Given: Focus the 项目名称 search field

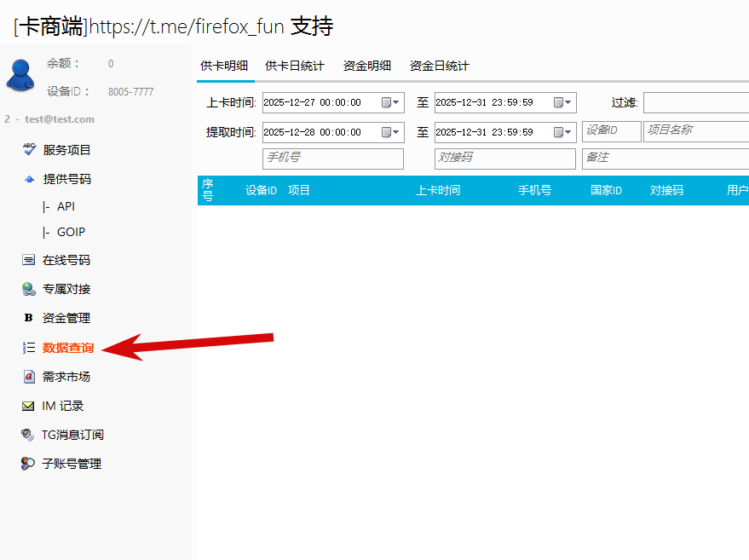Looking at the screenshot, I should click(x=696, y=131).
